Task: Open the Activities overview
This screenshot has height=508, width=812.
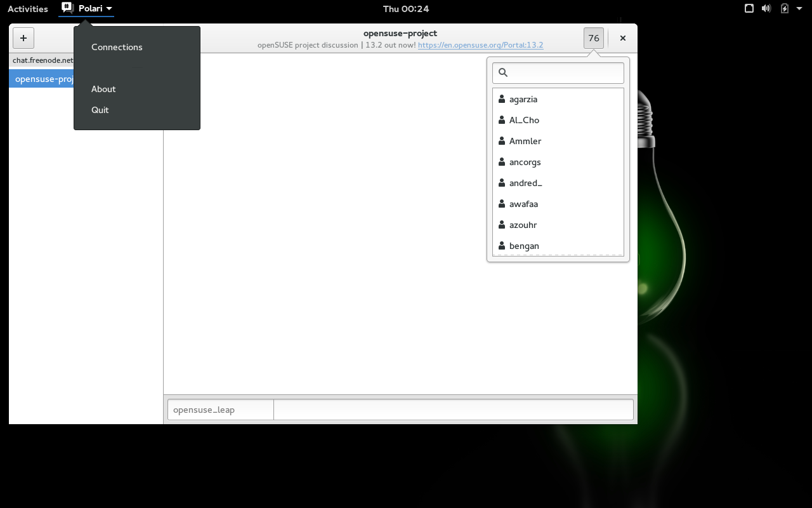Action: click(28, 9)
